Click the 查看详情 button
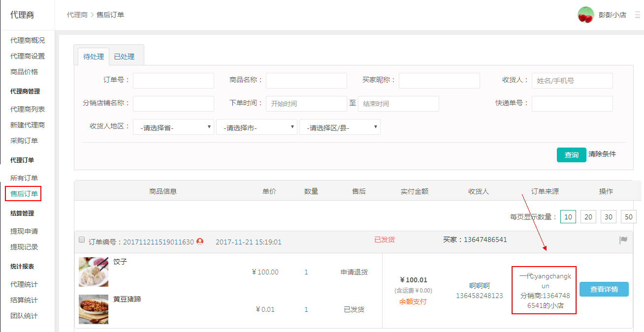 click(604, 289)
